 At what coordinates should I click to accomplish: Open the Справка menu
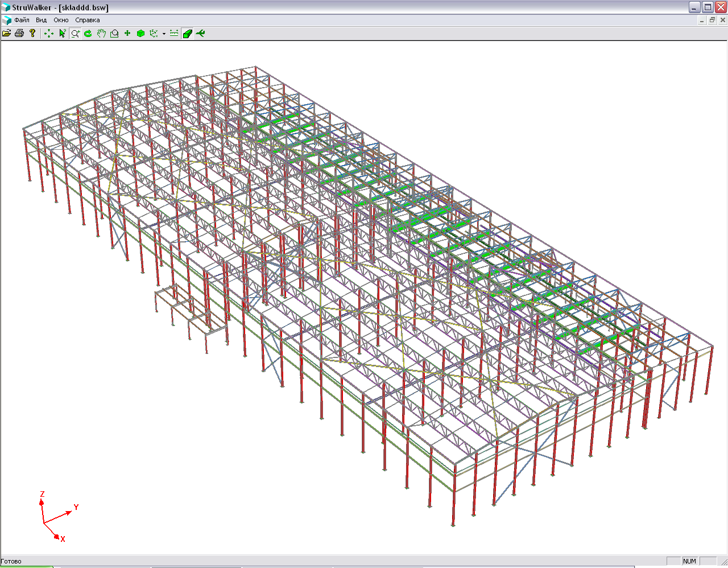coord(88,20)
